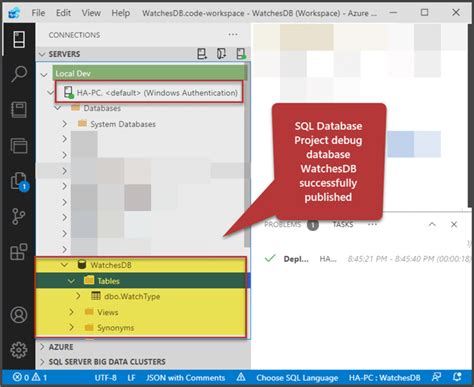
Task: Expand SQL SERVER BIG DATA CLUSTERS section
Action: tap(42, 362)
